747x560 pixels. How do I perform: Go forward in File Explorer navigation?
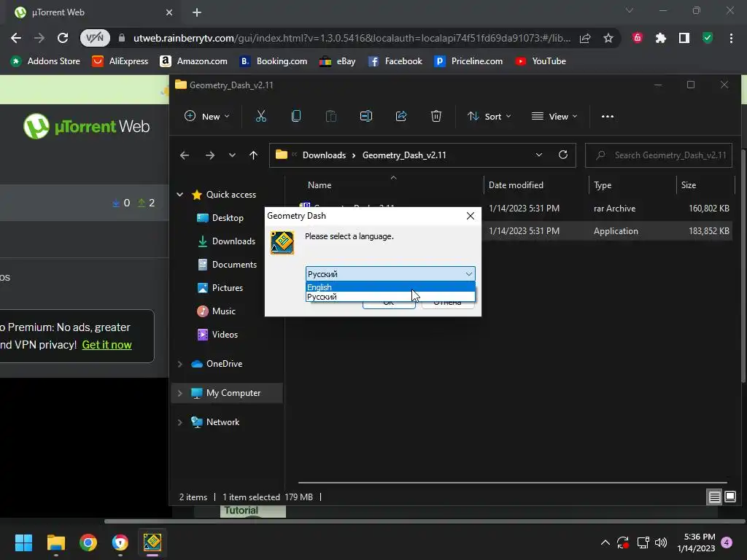209,155
